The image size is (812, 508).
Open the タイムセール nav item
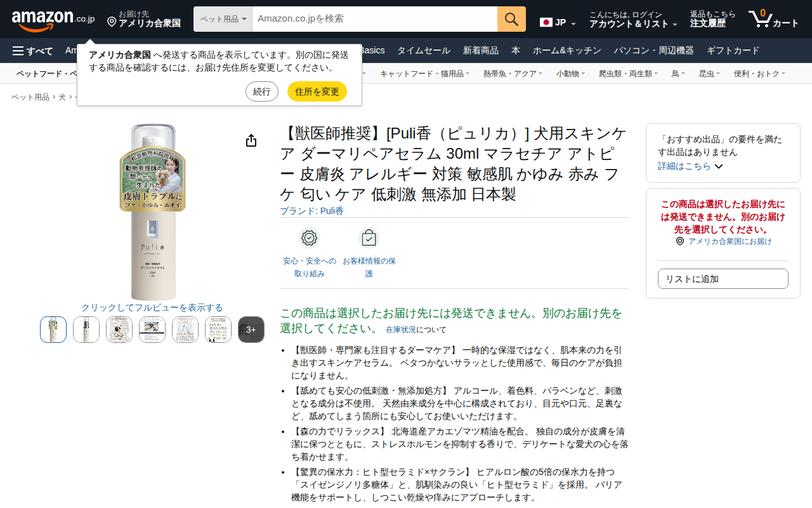[424, 51]
